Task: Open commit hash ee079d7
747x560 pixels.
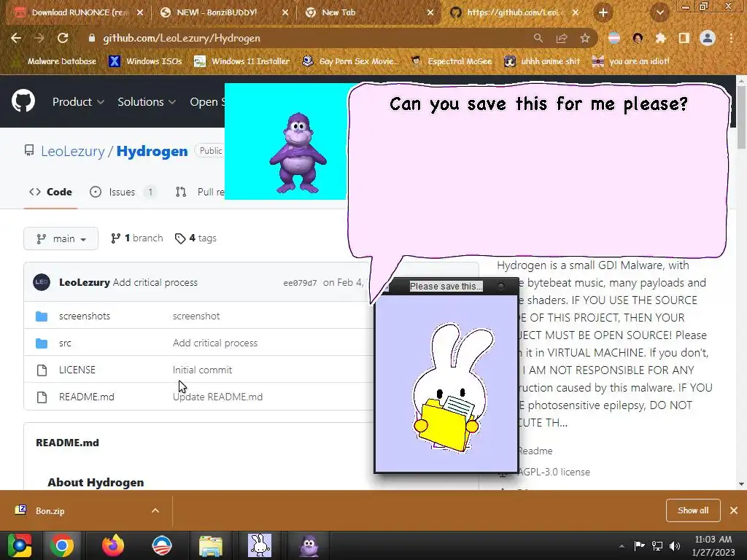Action: [x=300, y=283]
